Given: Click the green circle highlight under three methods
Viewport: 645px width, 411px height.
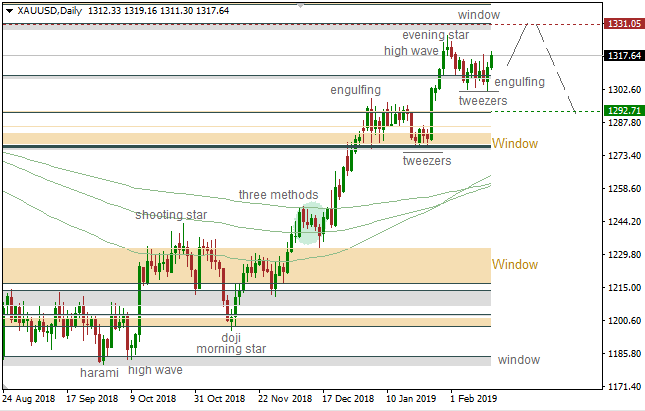Looking at the screenshot, I should point(311,222).
